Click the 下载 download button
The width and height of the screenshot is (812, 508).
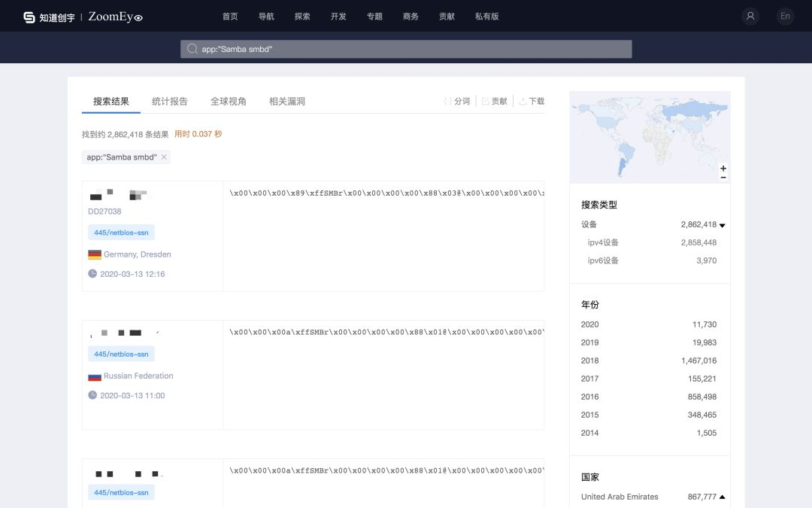point(532,101)
